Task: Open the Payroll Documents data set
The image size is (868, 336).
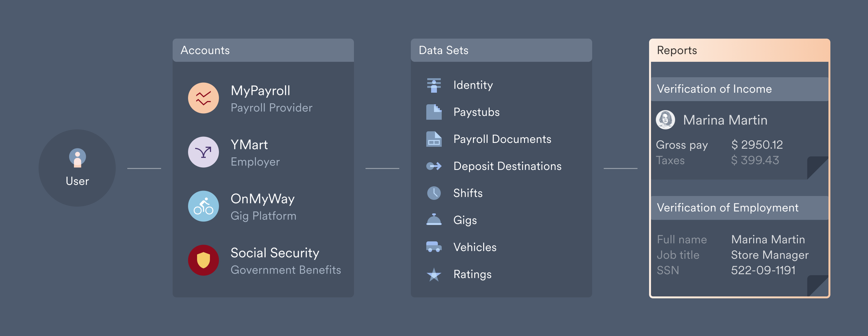Action: [x=502, y=139]
